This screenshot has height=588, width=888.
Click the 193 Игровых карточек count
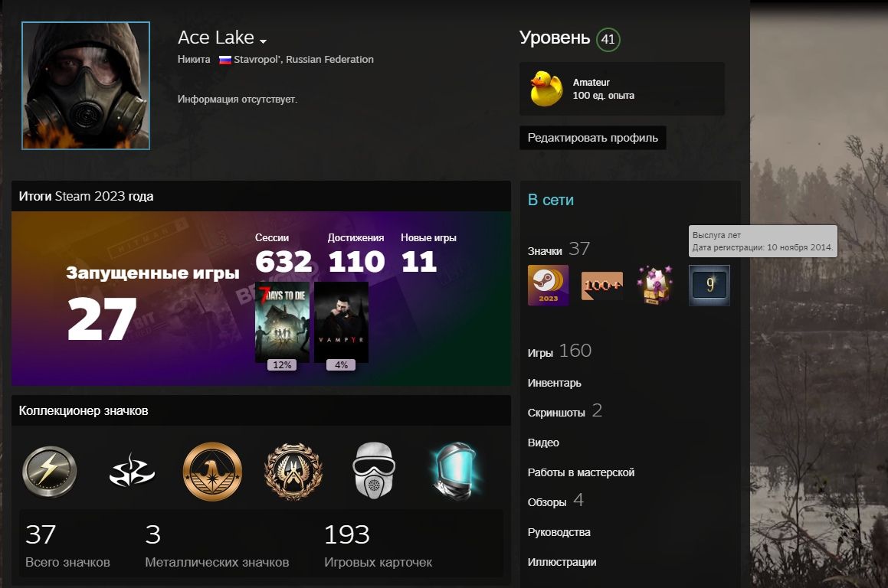[378, 546]
